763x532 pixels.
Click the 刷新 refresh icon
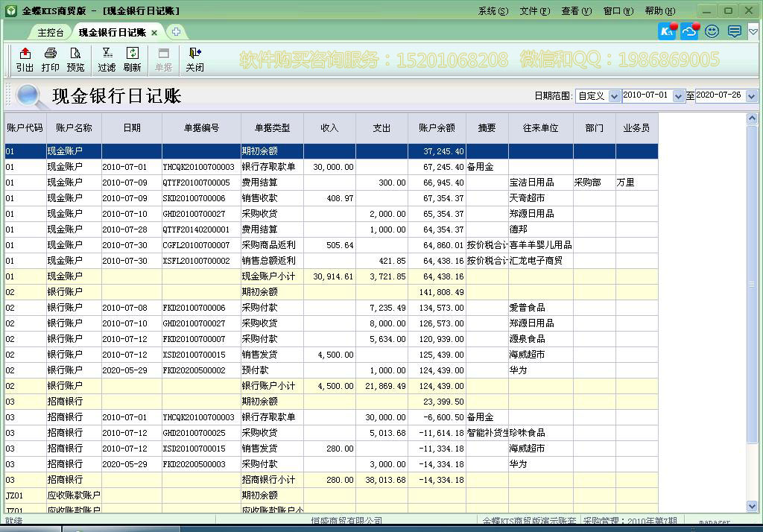coord(132,59)
